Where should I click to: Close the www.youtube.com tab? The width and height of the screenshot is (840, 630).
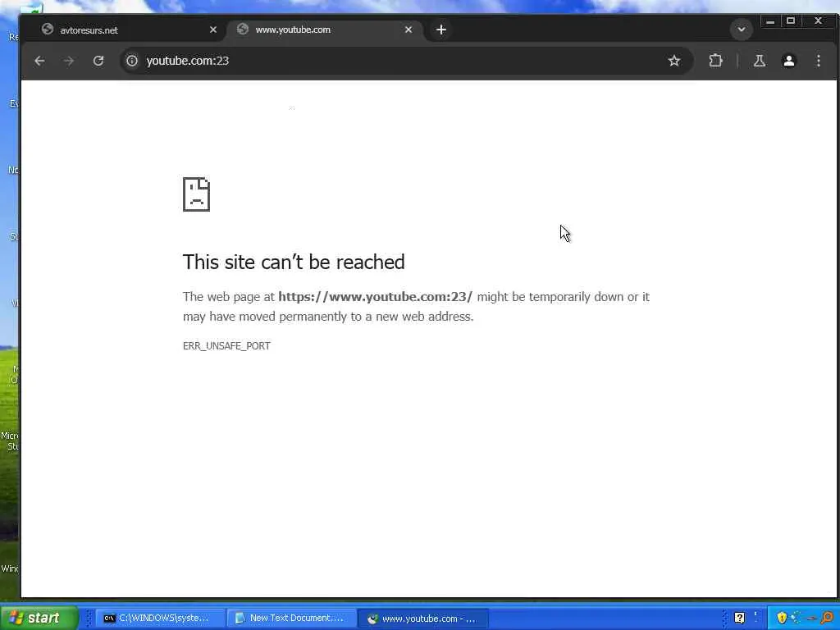point(409,30)
